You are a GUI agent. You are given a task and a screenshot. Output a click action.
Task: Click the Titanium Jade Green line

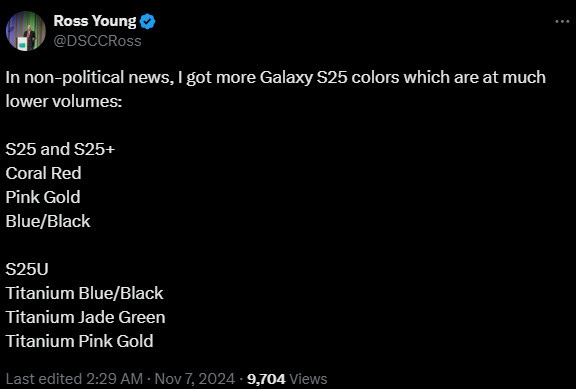point(85,317)
